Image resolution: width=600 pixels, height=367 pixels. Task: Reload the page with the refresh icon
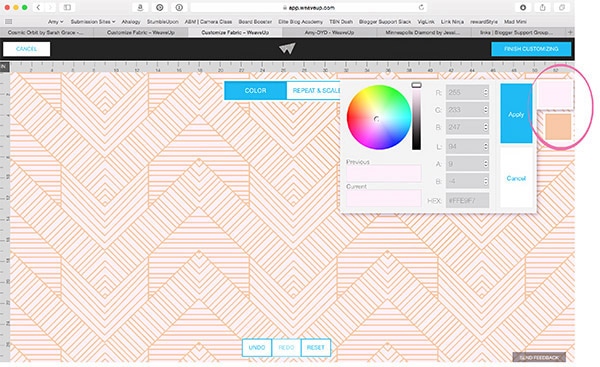421,7
